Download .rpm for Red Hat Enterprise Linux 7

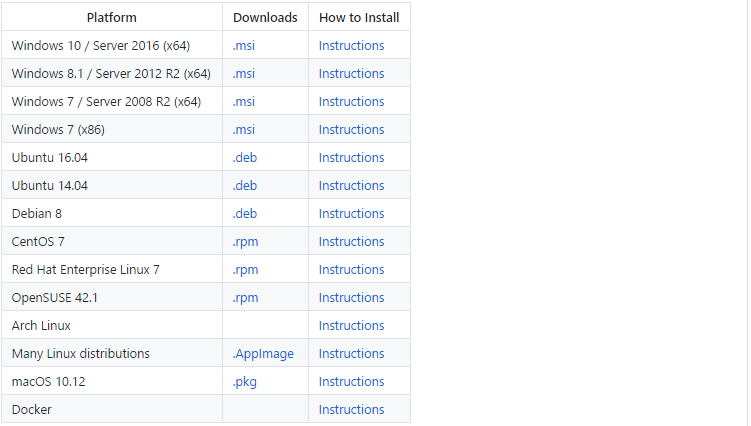245,270
